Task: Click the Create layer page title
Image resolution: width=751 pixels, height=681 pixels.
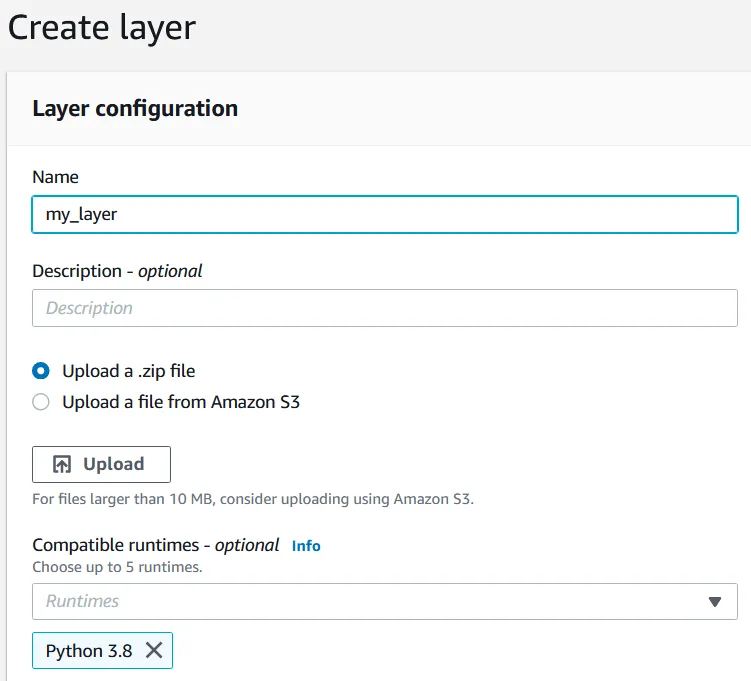Action: 101,28
